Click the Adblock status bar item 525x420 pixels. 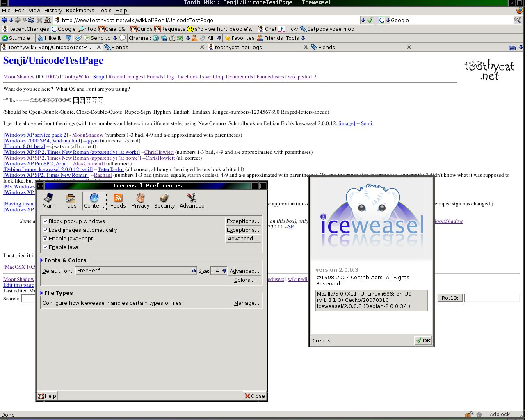(499, 414)
